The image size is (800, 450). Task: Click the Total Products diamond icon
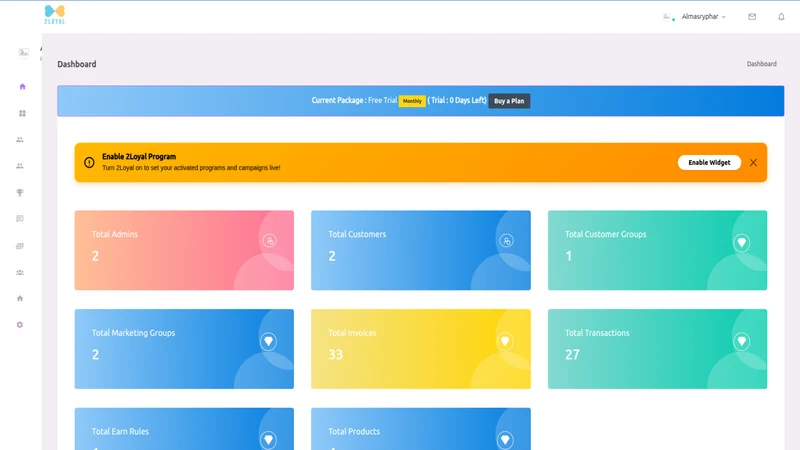pos(505,439)
